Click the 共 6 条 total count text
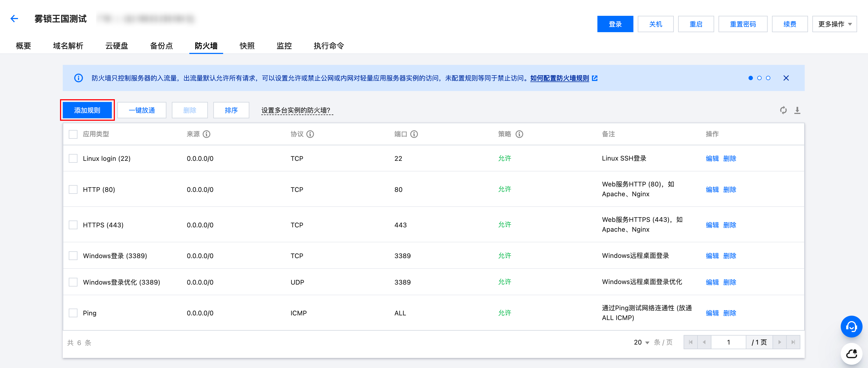The image size is (868, 368). (79, 342)
